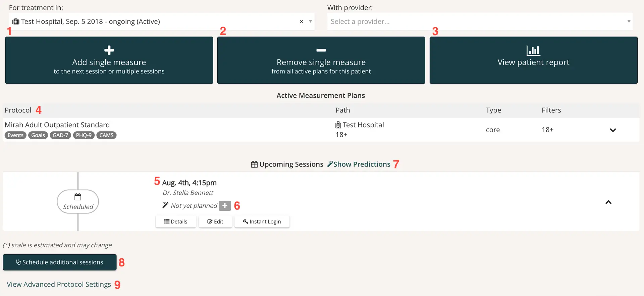
Task: Click the Mirah Adult Outpatient Standard protocol name
Action: (57, 125)
